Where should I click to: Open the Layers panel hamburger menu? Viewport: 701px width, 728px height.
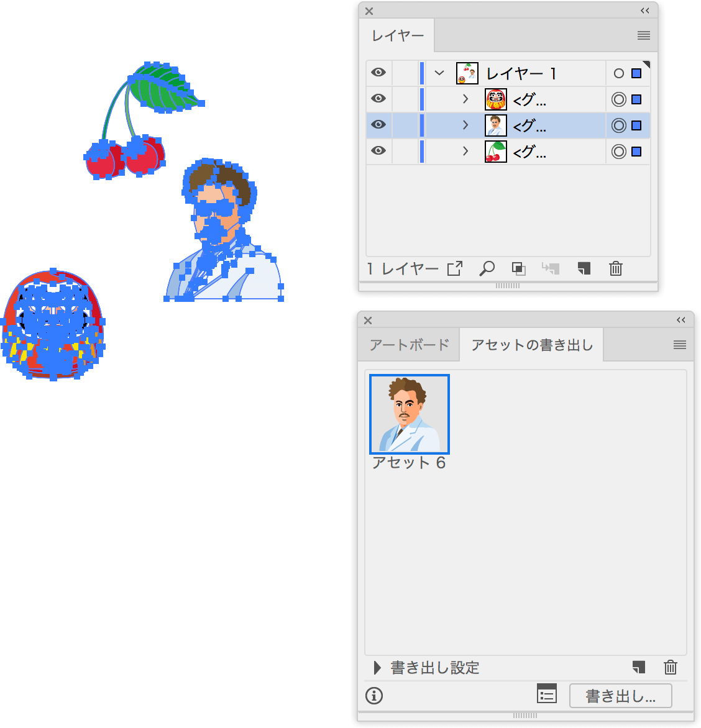[643, 35]
